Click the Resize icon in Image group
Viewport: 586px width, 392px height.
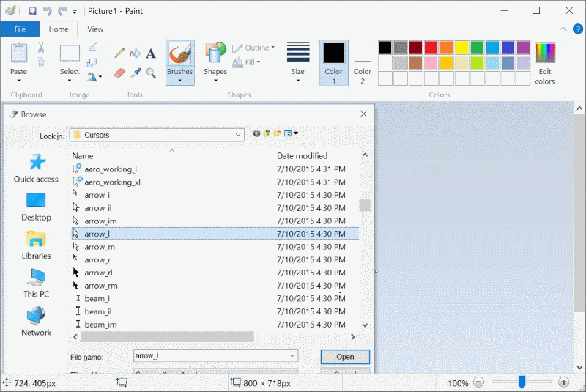point(92,62)
